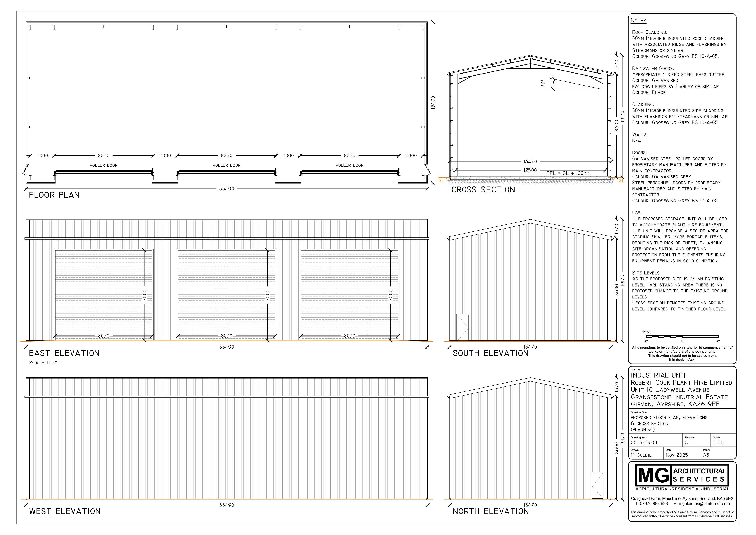Click the 'Rainwater Goods:' note heading
Image resolution: width=756 pixels, height=535 pixels.
tap(653, 69)
